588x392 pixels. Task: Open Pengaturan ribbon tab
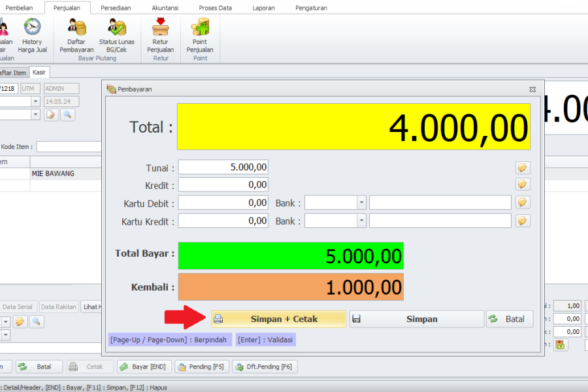[x=311, y=8]
